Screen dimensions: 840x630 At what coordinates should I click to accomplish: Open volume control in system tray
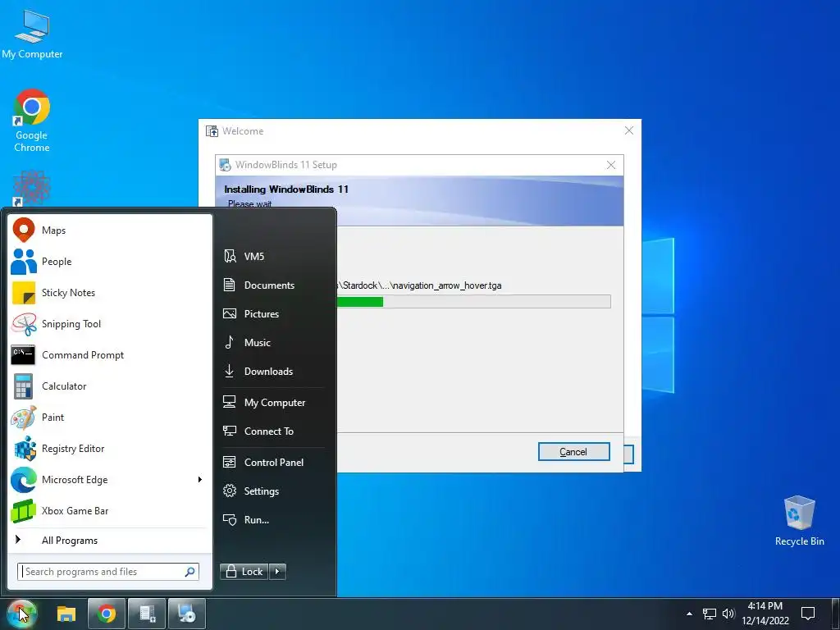coord(728,614)
